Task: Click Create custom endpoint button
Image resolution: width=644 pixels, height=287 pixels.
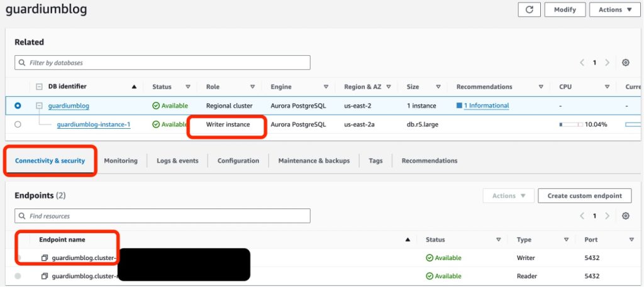Action: 585,195
